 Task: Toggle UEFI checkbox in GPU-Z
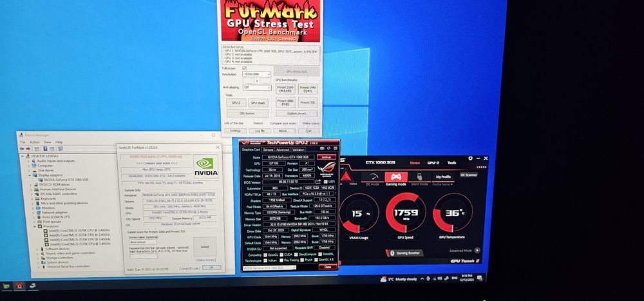click(x=326, y=182)
